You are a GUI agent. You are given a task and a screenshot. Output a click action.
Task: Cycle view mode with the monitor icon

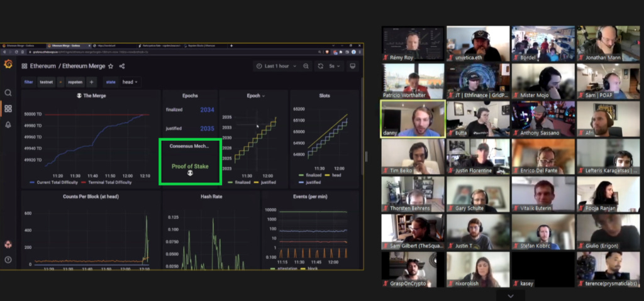coord(352,66)
